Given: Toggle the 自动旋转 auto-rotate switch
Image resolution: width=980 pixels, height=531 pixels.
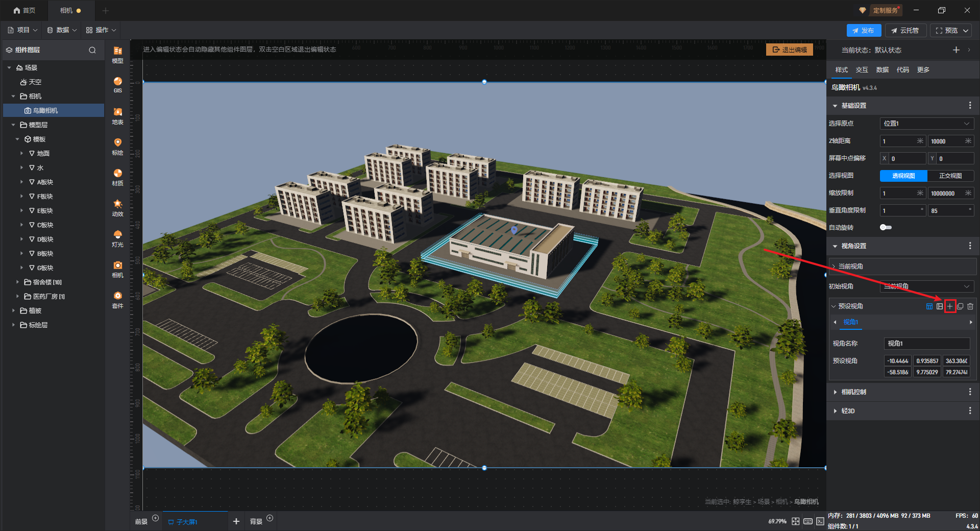Looking at the screenshot, I should click(886, 227).
